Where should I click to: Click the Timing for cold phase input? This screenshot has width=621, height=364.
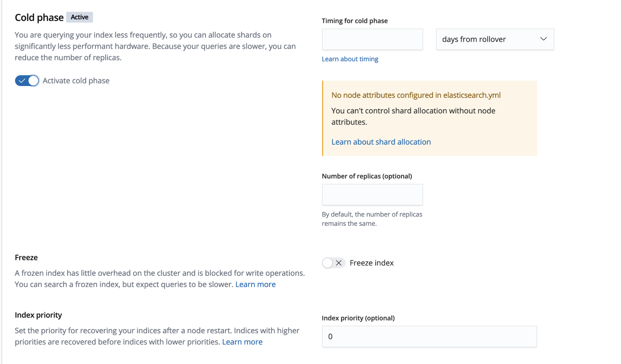(372, 39)
